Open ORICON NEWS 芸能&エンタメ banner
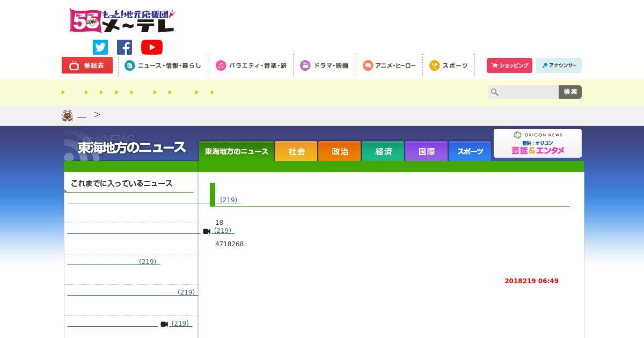 point(537,143)
